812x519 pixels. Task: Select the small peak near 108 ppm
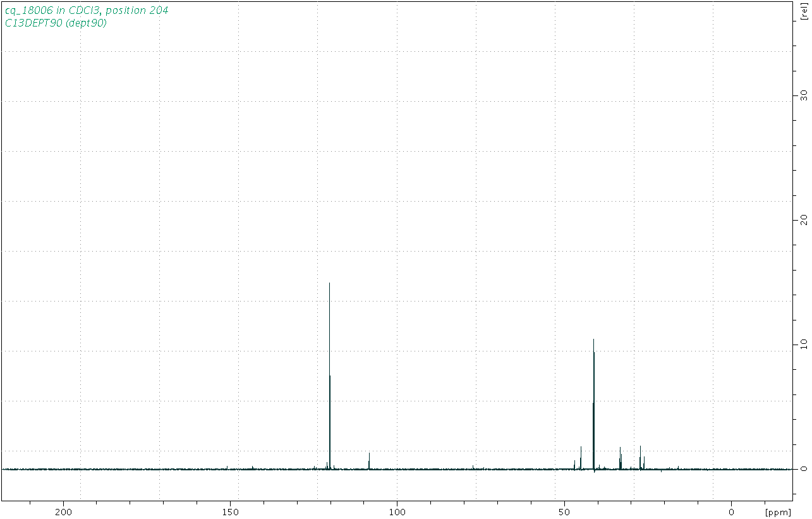click(369, 461)
